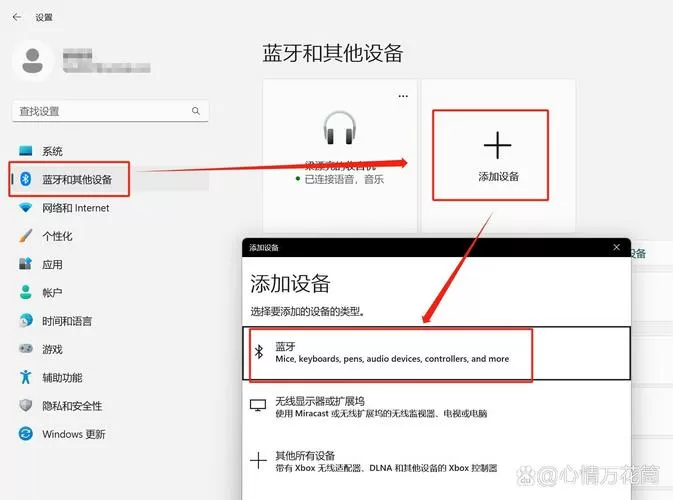The width and height of the screenshot is (673, 500).
Task: Click the plus icon on 添加设备 card
Action: [497, 145]
